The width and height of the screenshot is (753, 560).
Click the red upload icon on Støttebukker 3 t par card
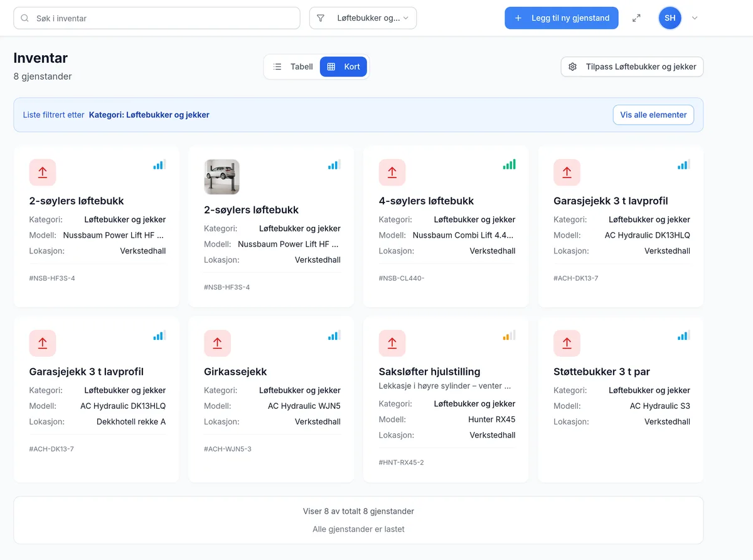567,343
